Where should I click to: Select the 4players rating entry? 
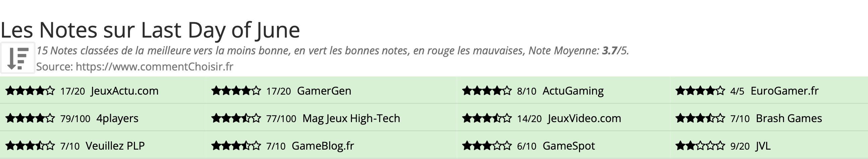point(117,118)
